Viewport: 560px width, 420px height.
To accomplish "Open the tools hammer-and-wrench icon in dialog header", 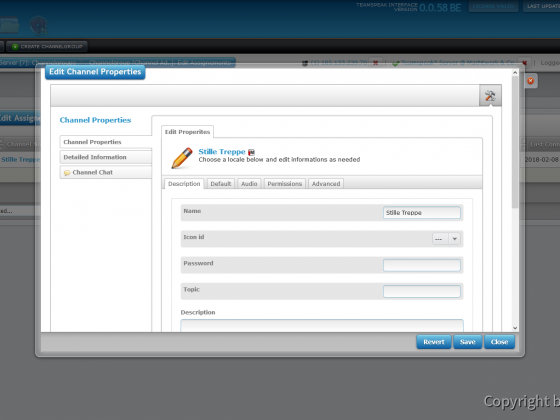I will click(x=490, y=96).
